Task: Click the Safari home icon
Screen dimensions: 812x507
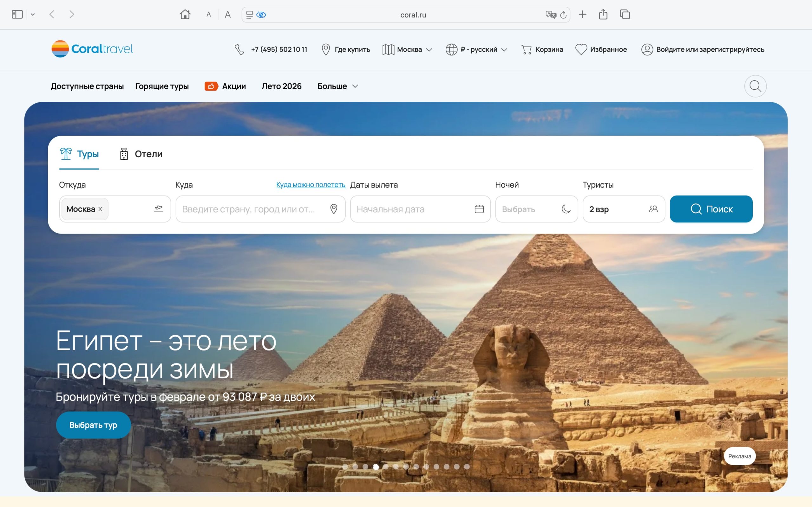Action: pyautogui.click(x=185, y=15)
